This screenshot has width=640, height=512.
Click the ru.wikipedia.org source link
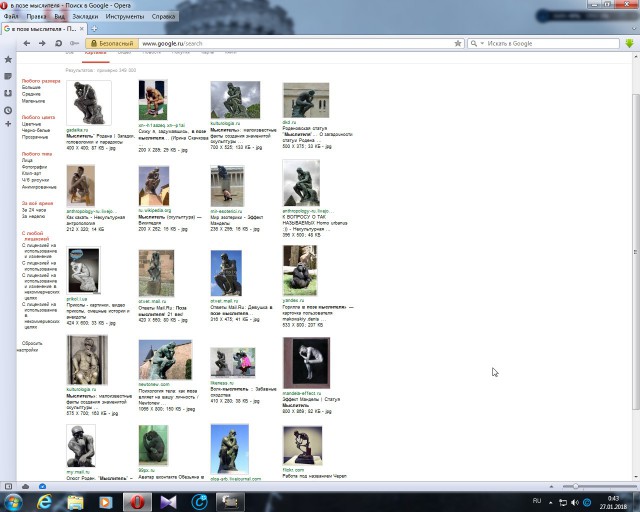click(155, 211)
